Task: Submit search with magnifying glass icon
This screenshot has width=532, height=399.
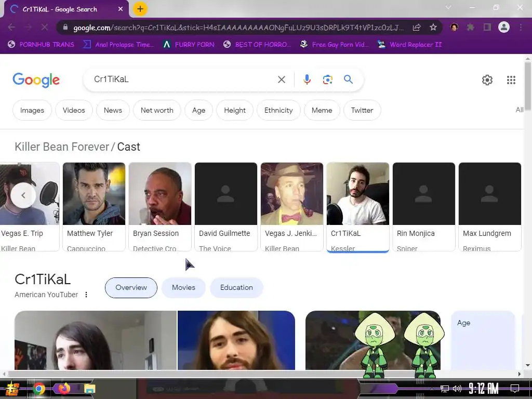Action: [x=348, y=79]
